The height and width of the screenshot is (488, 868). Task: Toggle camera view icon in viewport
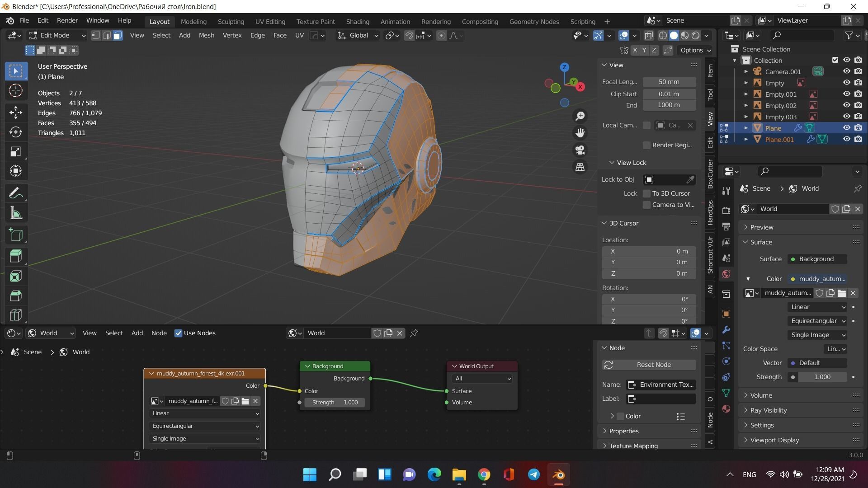click(x=580, y=150)
